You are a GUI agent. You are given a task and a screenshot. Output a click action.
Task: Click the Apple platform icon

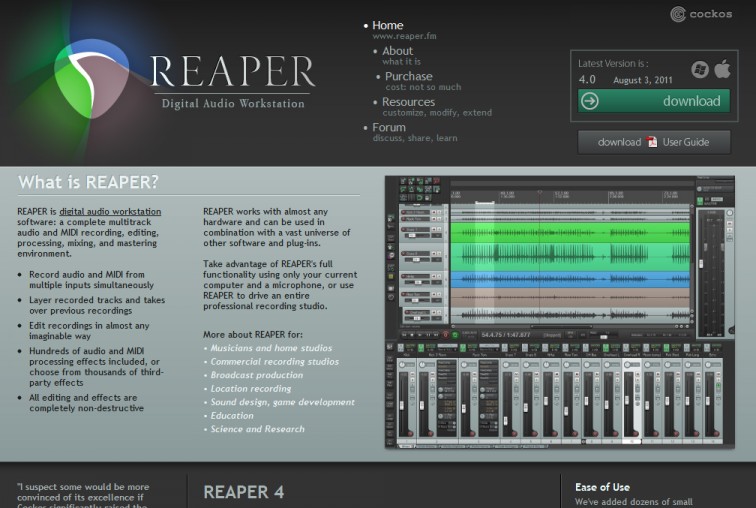click(x=721, y=69)
